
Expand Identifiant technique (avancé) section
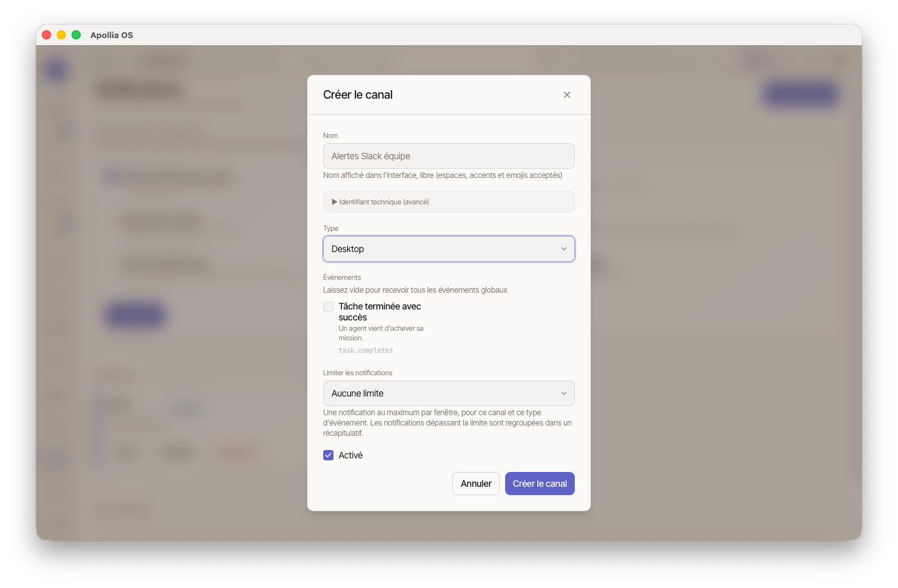point(449,202)
